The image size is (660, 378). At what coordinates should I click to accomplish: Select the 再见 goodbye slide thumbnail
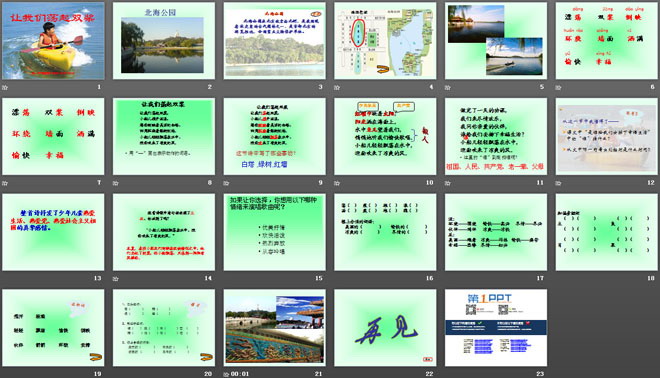click(x=385, y=327)
